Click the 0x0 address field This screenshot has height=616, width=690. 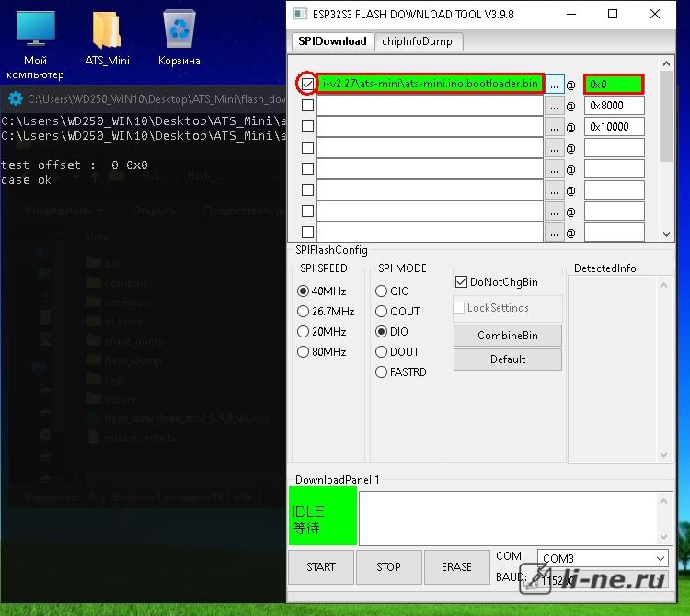point(614,84)
